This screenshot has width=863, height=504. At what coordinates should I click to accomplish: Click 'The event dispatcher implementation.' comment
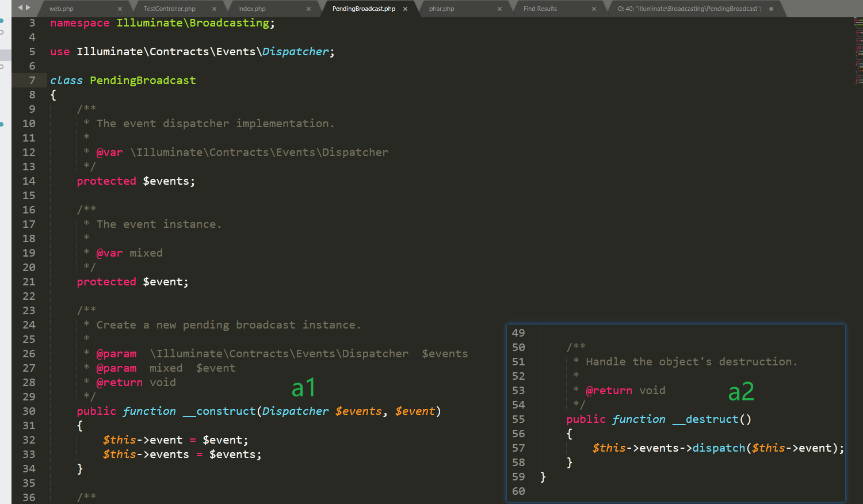click(215, 124)
